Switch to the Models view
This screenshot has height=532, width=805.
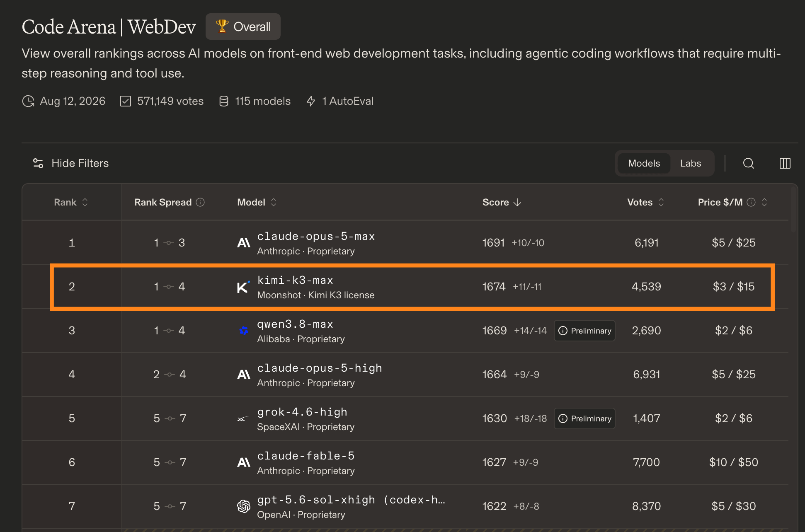coord(644,163)
